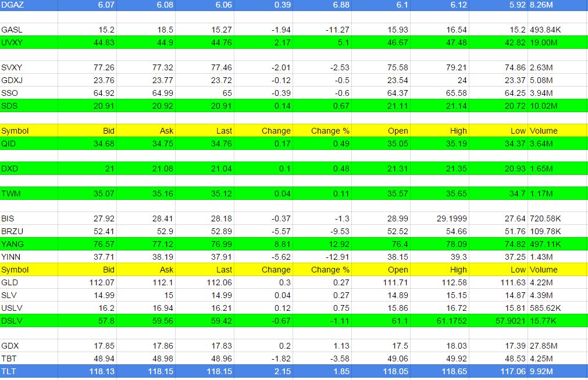This screenshot has width=588, height=380.
Task: Select the TLT volume 9.92M cell
Action: tap(558, 371)
